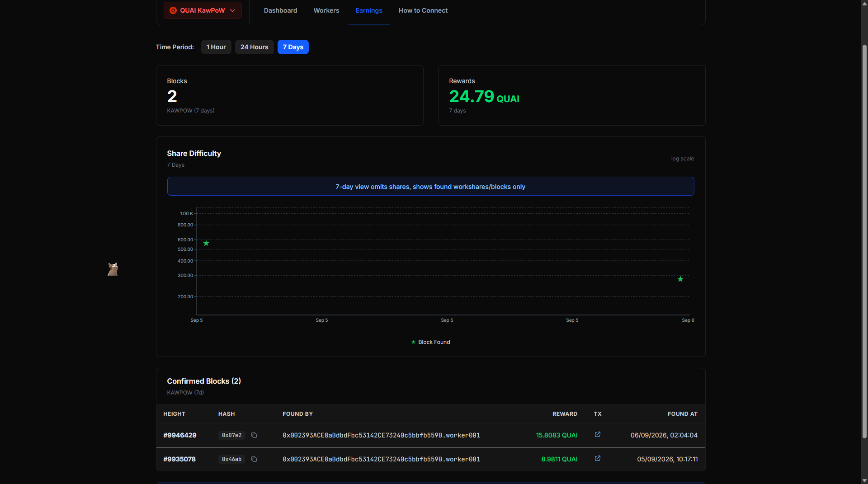868x484 pixels.
Task: Click the 15.8083 QUAI reward value
Action: [x=557, y=435]
